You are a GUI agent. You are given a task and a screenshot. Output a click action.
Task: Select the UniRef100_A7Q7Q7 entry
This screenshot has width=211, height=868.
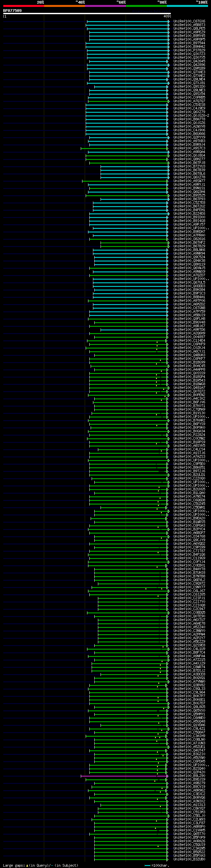[189, 101]
